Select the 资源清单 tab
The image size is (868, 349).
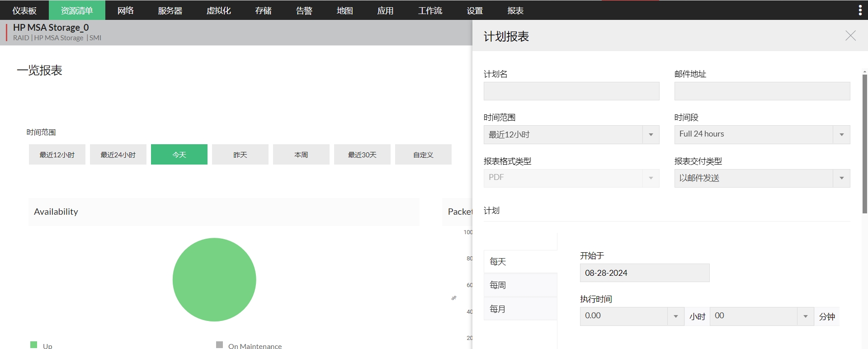point(77,10)
